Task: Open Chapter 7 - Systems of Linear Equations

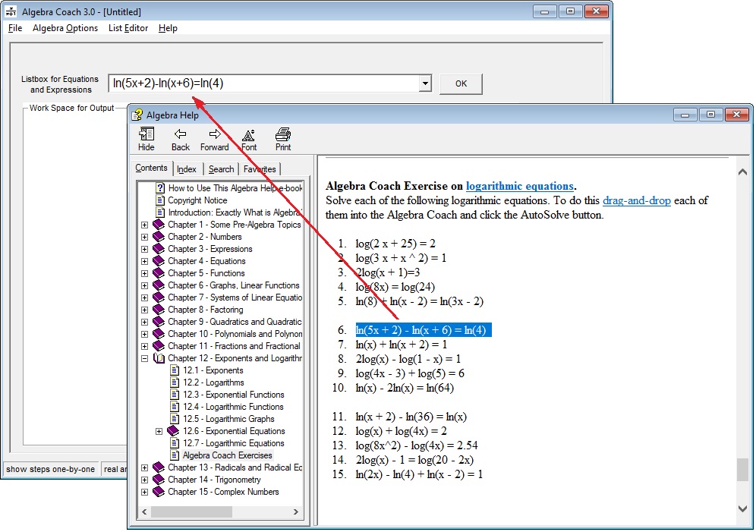Action: pos(235,297)
